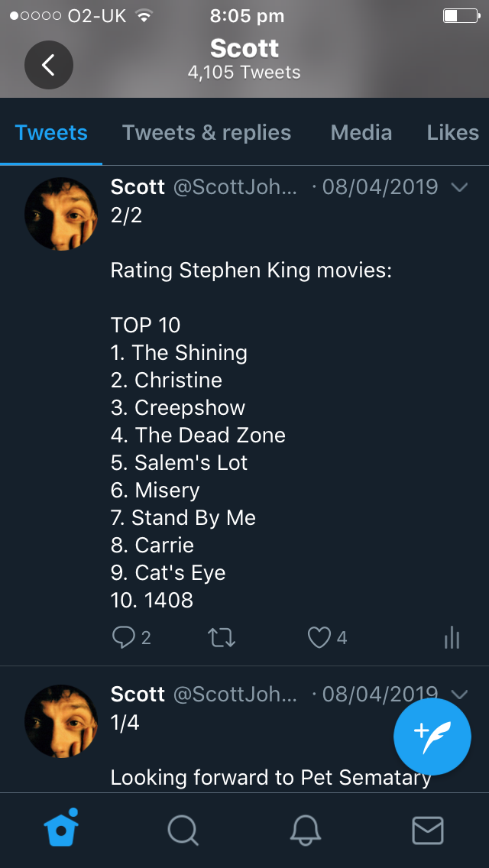The image size is (489, 868).
Task: Switch to the Media tab
Action: [x=361, y=133]
